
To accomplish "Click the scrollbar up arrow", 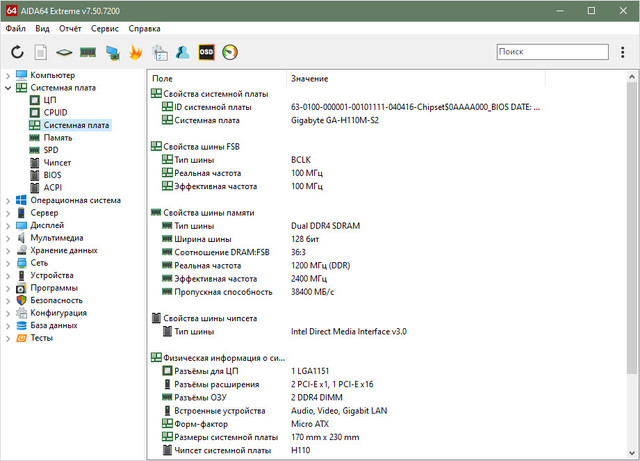I will tap(631, 77).
